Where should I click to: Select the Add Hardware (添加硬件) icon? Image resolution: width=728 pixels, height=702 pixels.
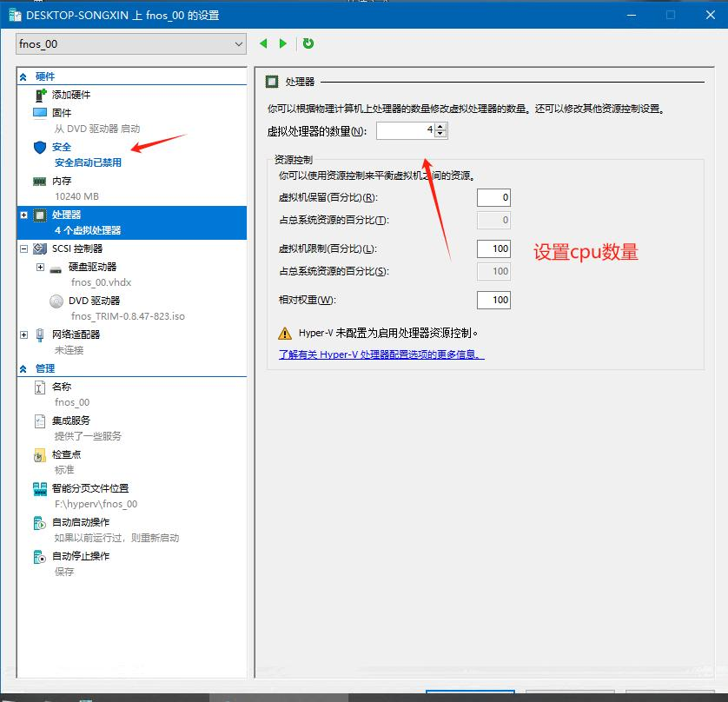tap(41, 96)
